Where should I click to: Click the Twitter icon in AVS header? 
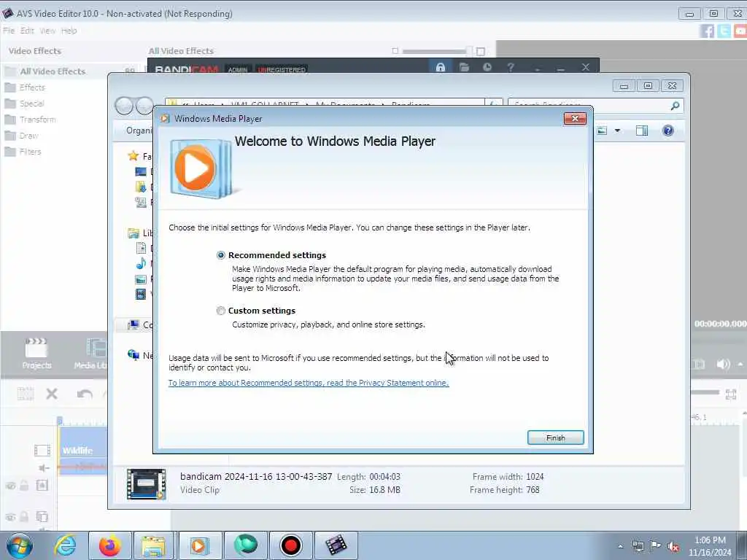(724, 31)
